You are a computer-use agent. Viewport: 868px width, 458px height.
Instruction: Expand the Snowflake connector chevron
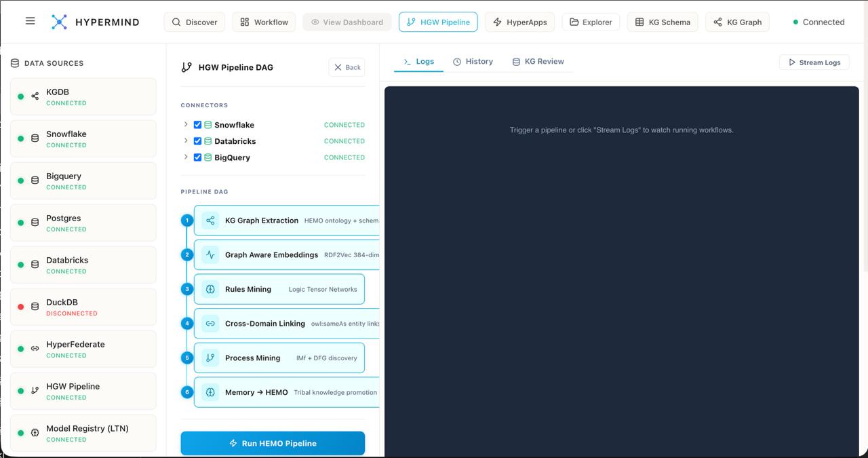click(186, 124)
